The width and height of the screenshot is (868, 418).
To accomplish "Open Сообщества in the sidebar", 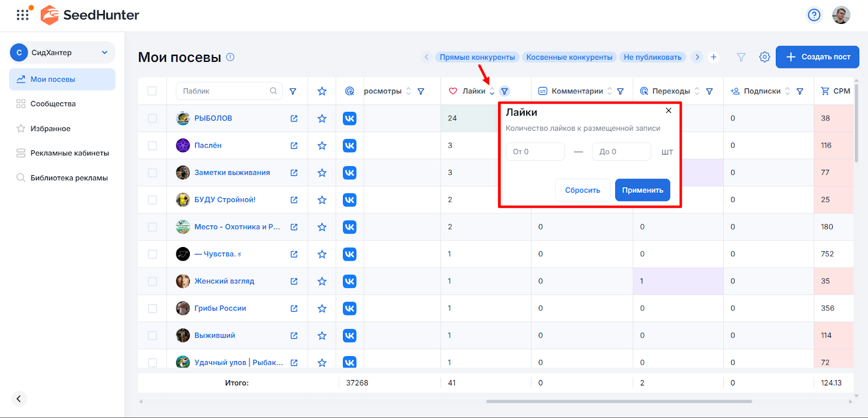I will (x=53, y=104).
